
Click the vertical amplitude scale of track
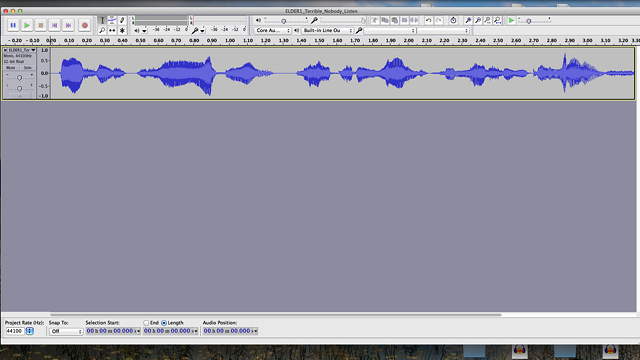[44, 73]
